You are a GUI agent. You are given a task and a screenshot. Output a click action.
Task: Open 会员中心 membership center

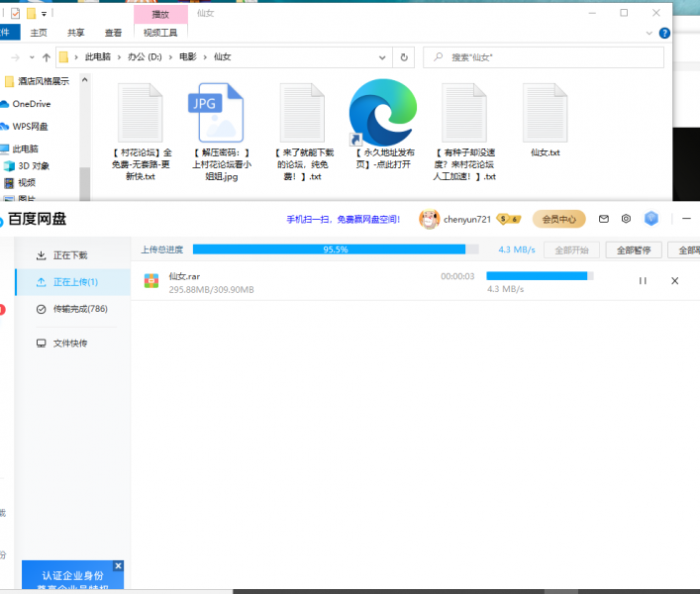tap(558, 219)
